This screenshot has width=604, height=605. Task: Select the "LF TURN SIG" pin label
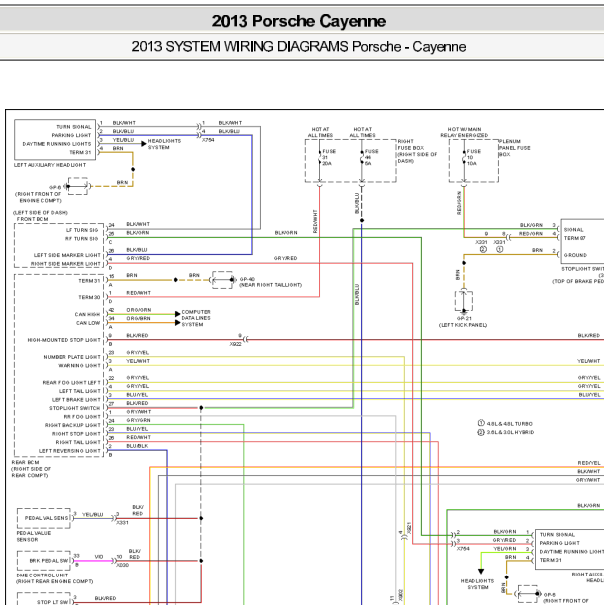(82, 230)
